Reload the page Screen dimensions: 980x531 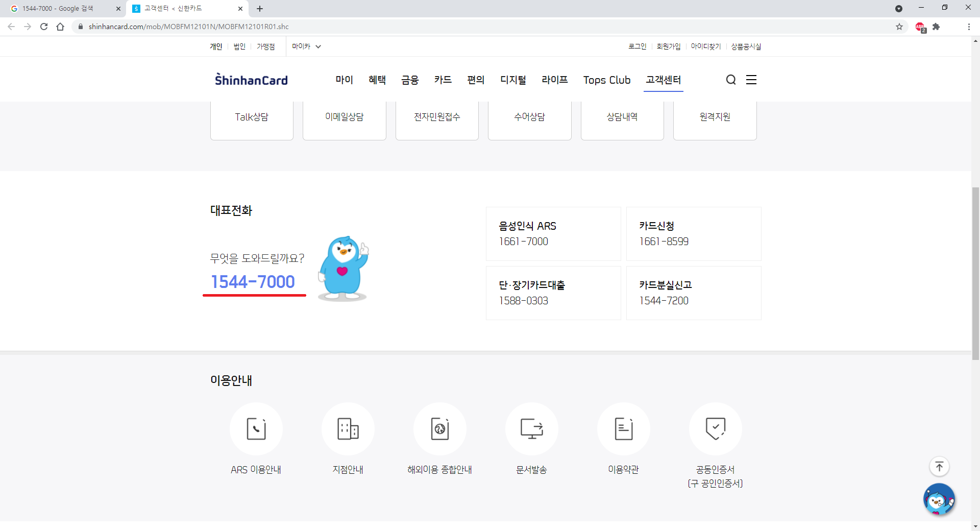(x=44, y=27)
